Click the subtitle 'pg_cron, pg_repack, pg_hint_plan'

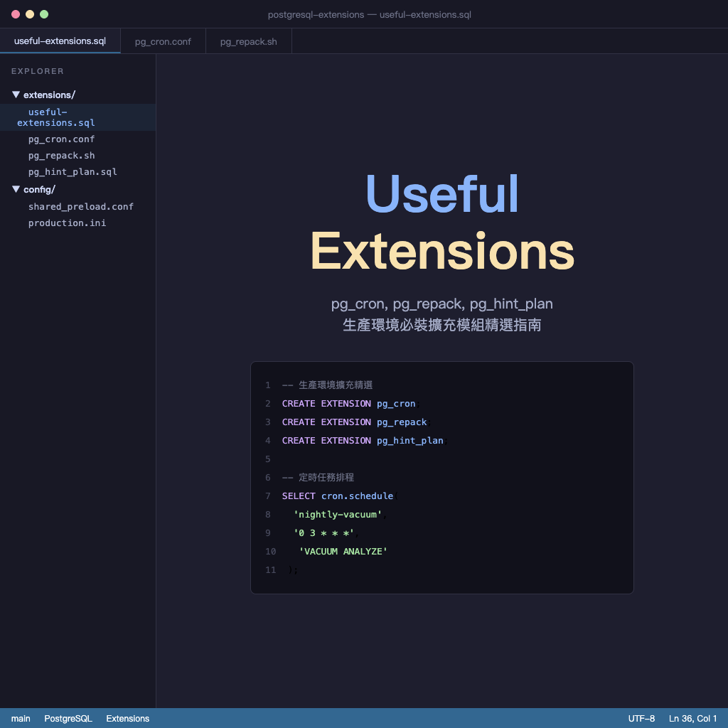click(x=442, y=304)
